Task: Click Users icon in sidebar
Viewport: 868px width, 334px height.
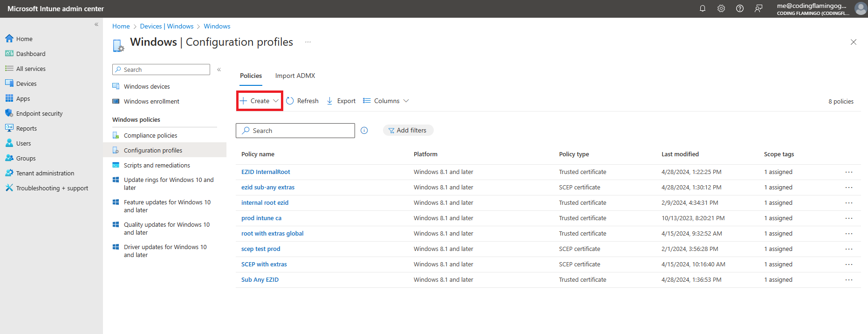Action: [x=9, y=143]
